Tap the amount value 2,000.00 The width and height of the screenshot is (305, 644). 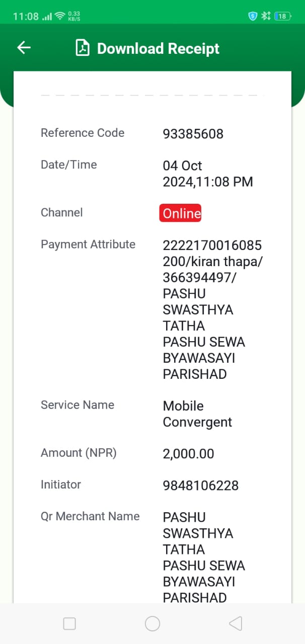(x=188, y=454)
